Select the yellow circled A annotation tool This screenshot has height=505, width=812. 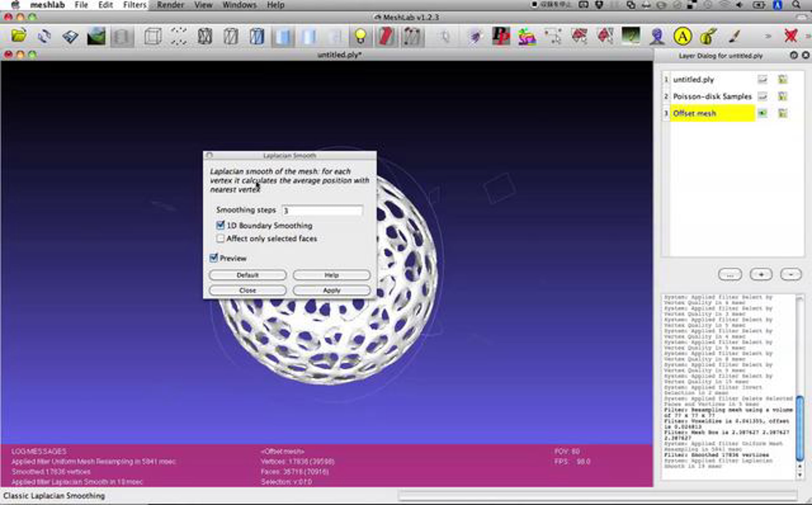pyautogui.click(x=682, y=36)
